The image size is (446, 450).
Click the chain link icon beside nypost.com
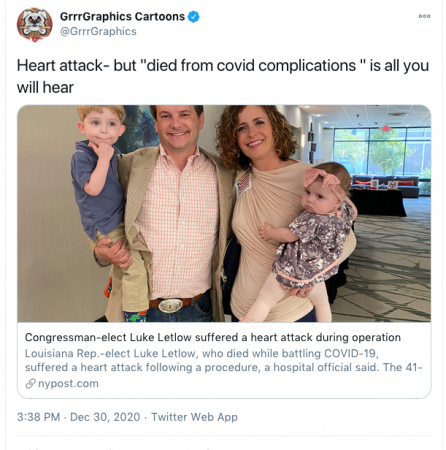coord(30,384)
